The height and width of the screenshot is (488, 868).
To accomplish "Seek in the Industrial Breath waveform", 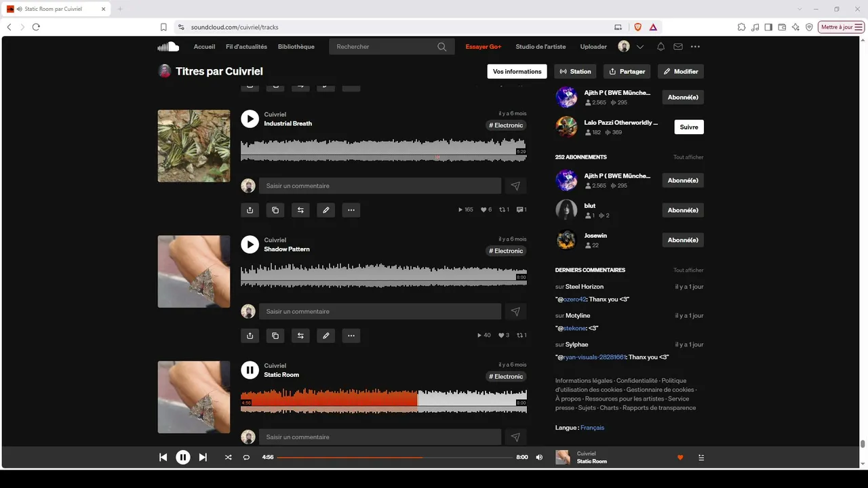I will [x=383, y=149].
